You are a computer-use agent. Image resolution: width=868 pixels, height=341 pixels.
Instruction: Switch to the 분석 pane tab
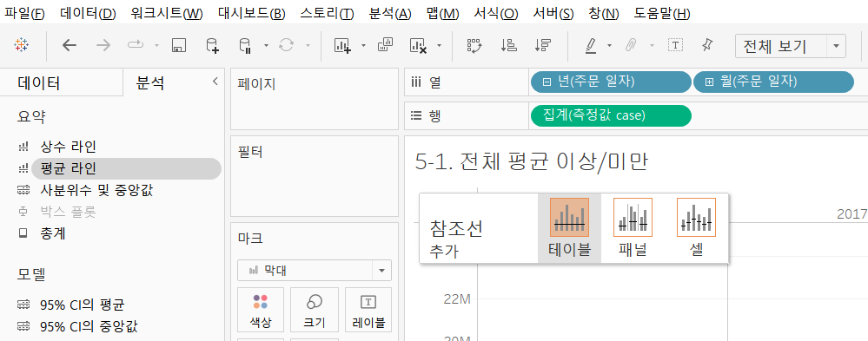150,83
